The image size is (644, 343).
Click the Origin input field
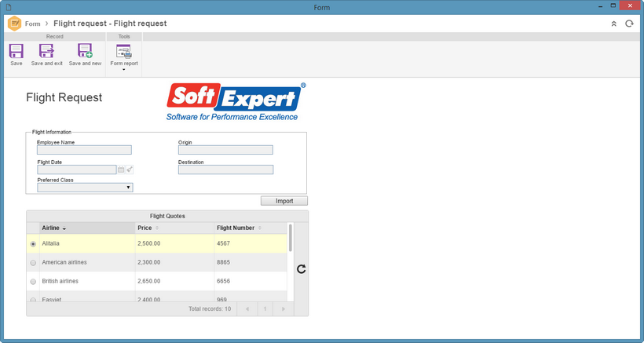tap(225, 150)
